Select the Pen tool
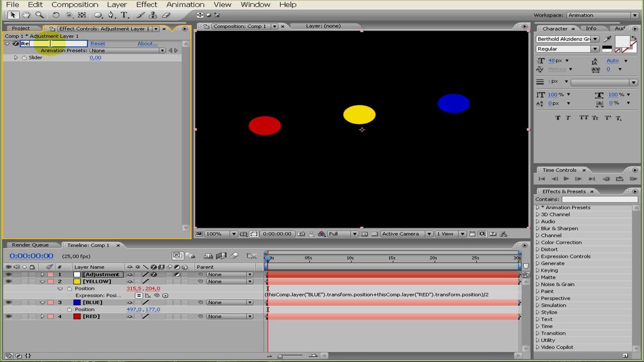The image size is (644, 362). (x=111, y=15)
